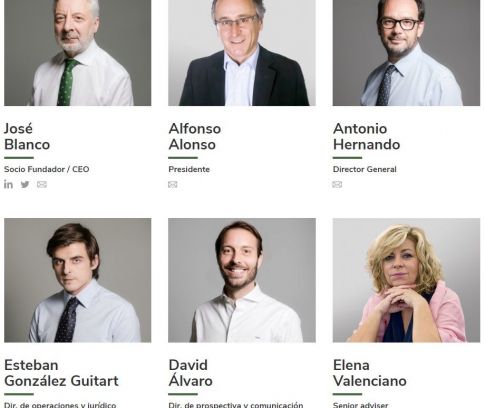The image size is (485, 408).
Task: Click the David Álvaro name heading
Action: click(x=190, y=373)
